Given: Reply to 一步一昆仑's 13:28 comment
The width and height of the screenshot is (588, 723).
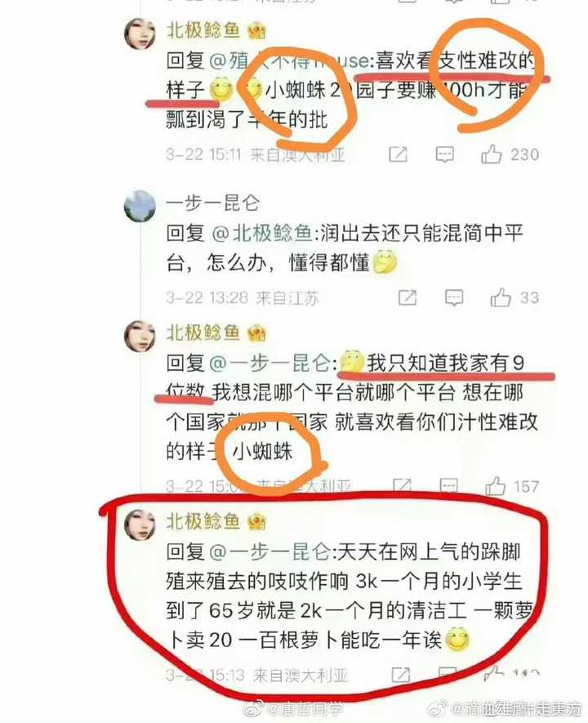Looking at the screenshot, I should [x=454, y=298].
